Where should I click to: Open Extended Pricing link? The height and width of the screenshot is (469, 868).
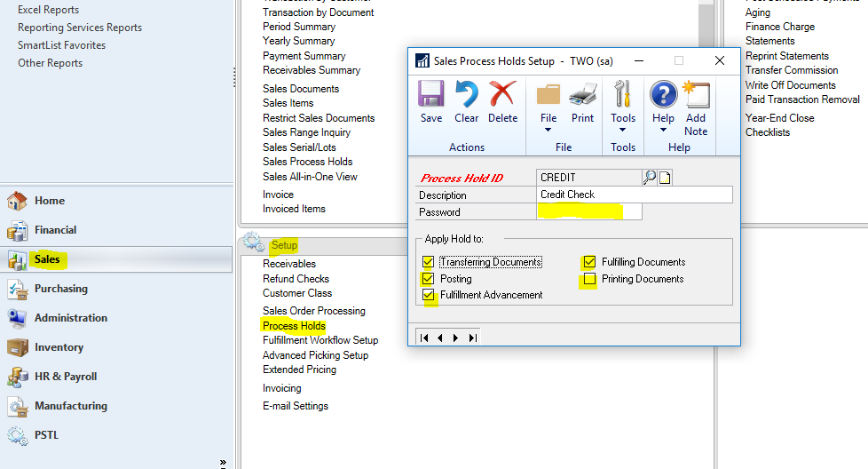[x=299, y=370]
